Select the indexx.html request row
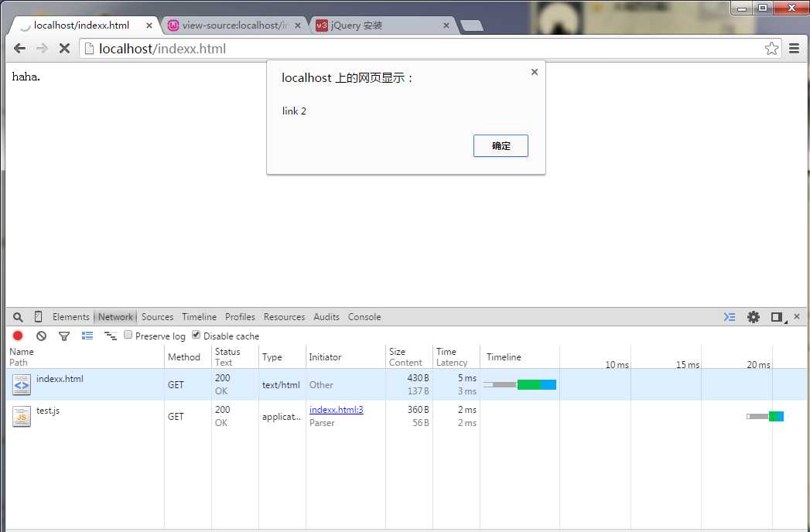Viewport: 810px width, 532px height. pyautogui.click(x=407, y=384)
